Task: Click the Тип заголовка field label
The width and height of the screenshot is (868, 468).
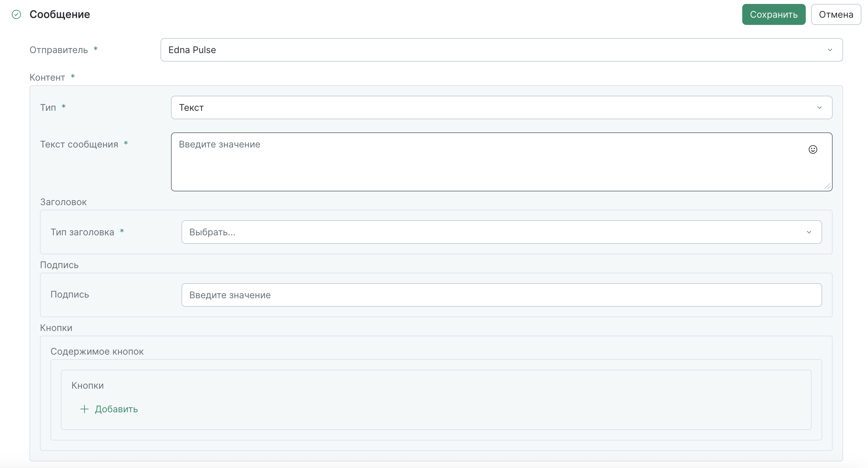Action: 82,232
